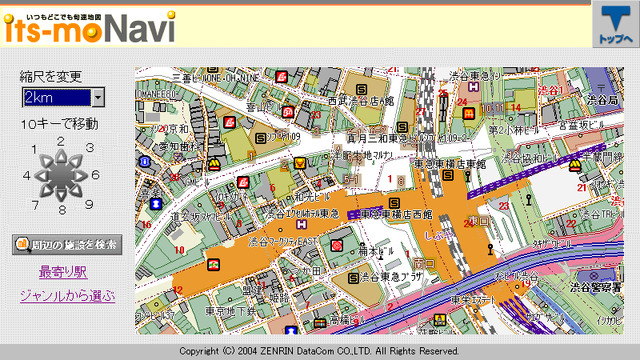Click the upper-right arrow (3) on compass
Screen dimensions: 640x360
click(x=75, y=162)
